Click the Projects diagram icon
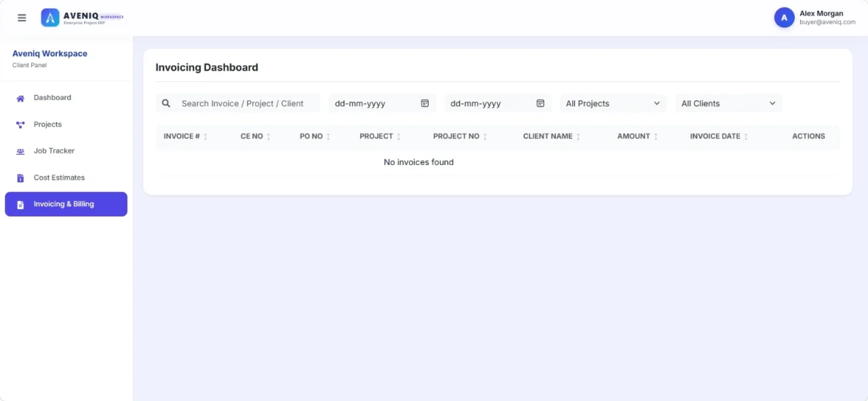Image resolution: width=868 pixels, height=401 pixels. (x=20, y=125)
